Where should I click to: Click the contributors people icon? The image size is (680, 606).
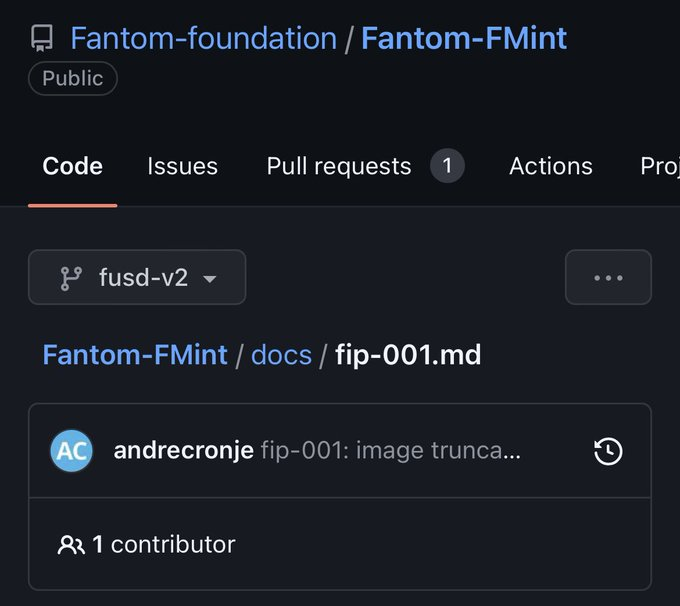[x=71, y=545]
